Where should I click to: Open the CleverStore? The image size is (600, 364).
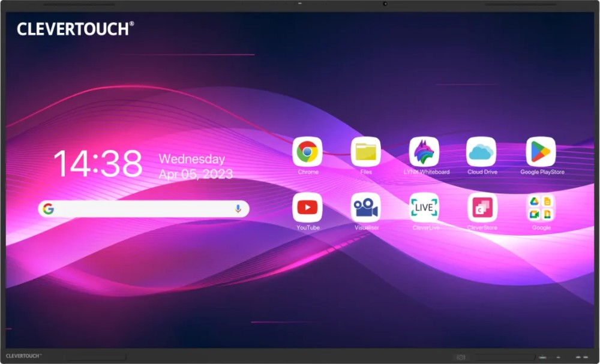(x=482, y=207)
